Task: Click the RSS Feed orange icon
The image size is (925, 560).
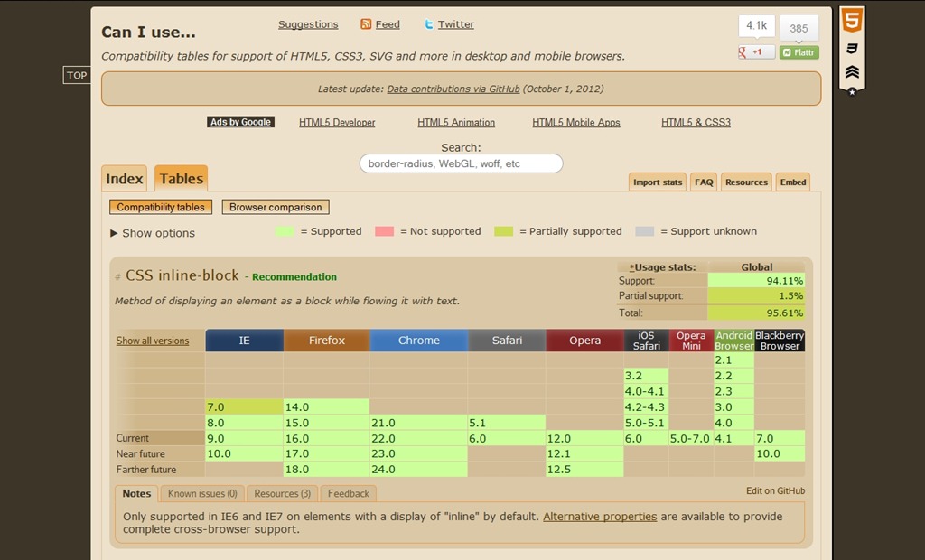Action: click(x=366, y=24)
